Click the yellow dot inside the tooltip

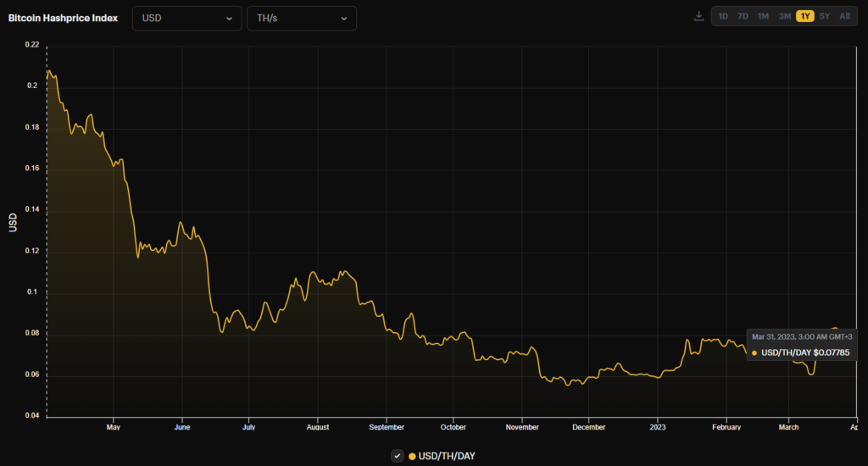click(x=754, y=352)
